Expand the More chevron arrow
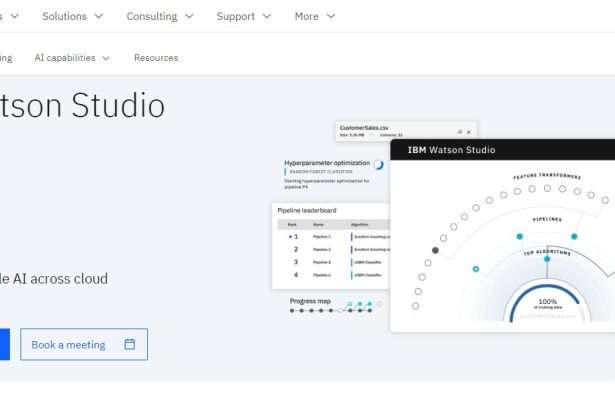This screenshot has height=410, width=615. pos(331,16)
